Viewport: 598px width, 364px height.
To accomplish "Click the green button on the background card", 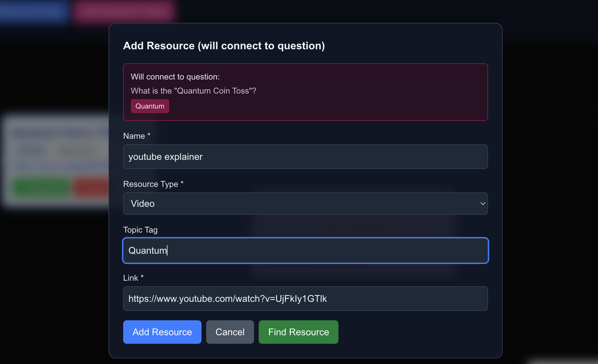I will pos(41,187).
